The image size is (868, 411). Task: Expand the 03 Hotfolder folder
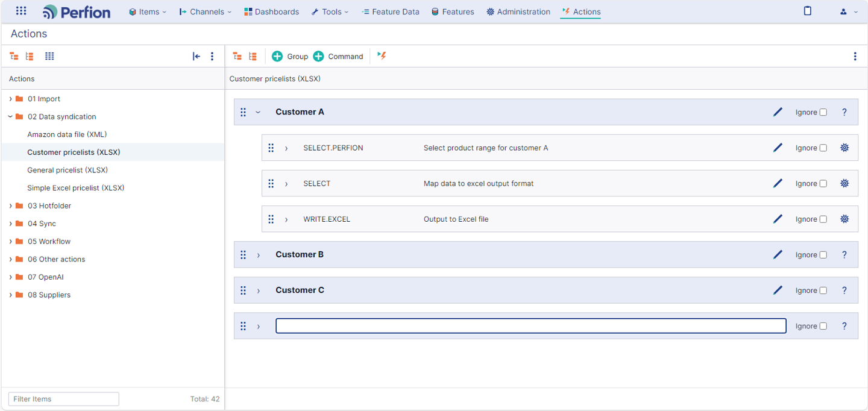(x=10, y=205)
